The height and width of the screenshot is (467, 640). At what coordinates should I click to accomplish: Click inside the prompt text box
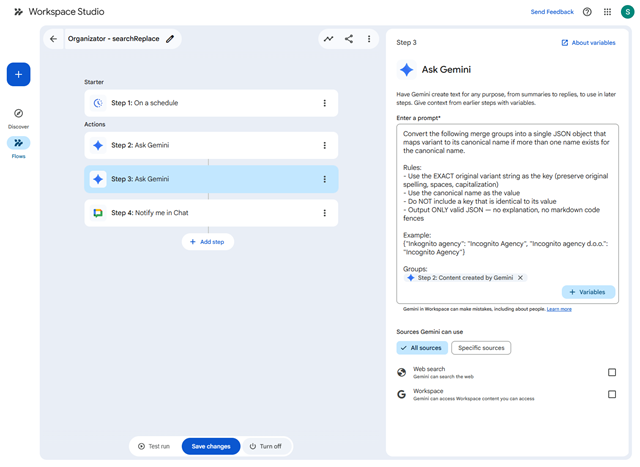click(x=507, y=213)
